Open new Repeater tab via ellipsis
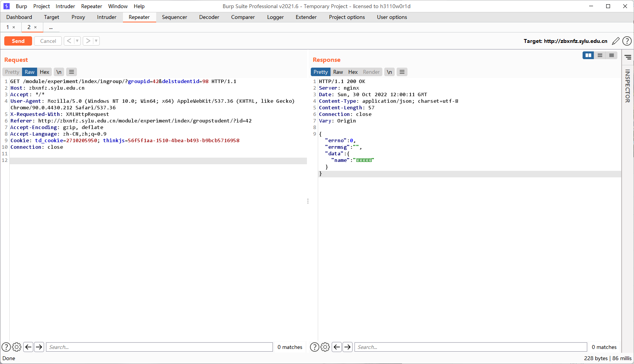This screenshot has width=634, height=364. [x=51, y=27]
